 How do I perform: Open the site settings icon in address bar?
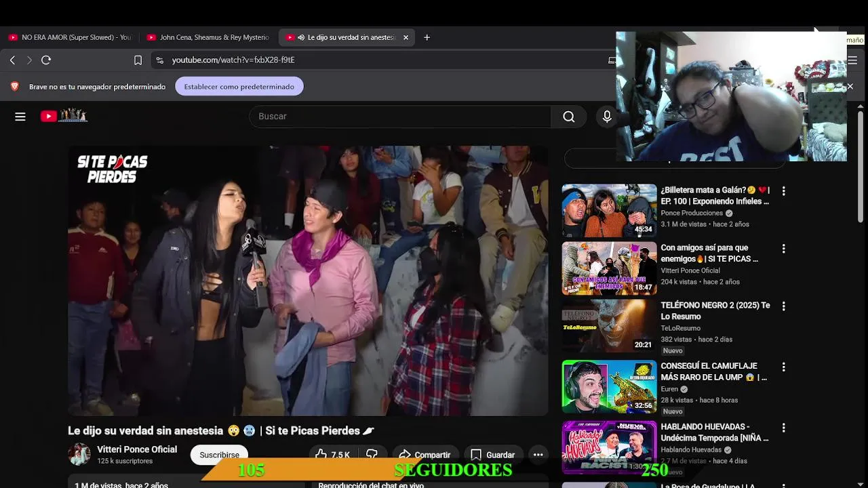tap(159, 60)
